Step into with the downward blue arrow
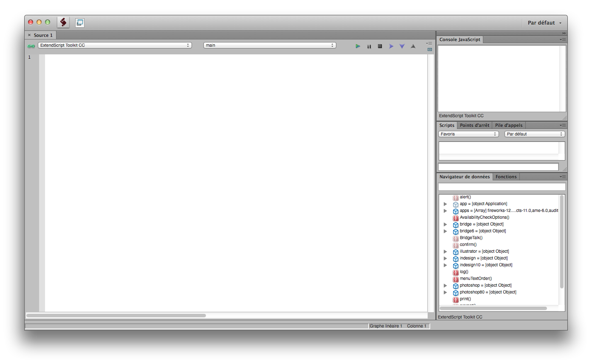The height and width of the screenshot is (364, 592). pos(402,46)
